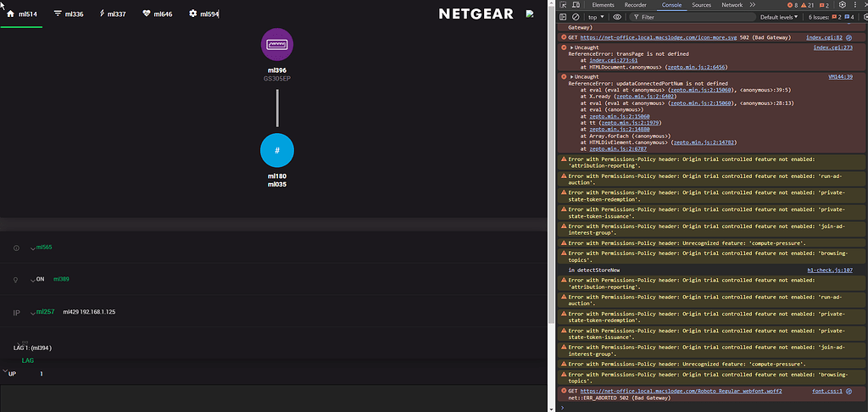
Task: Open the top JavaScript context dropdown
Action: [597, 17]
